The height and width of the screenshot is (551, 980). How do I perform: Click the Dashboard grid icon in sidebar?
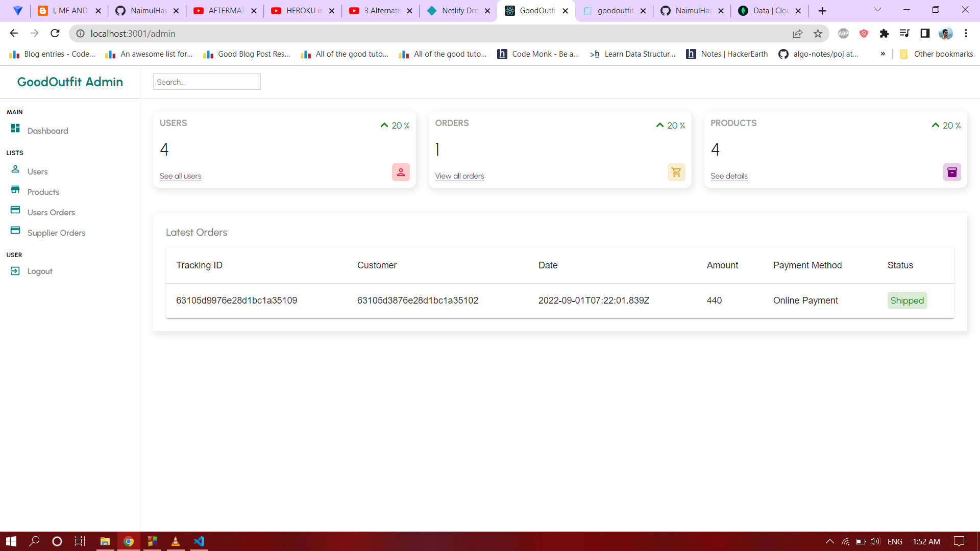[x=15, y=128]
